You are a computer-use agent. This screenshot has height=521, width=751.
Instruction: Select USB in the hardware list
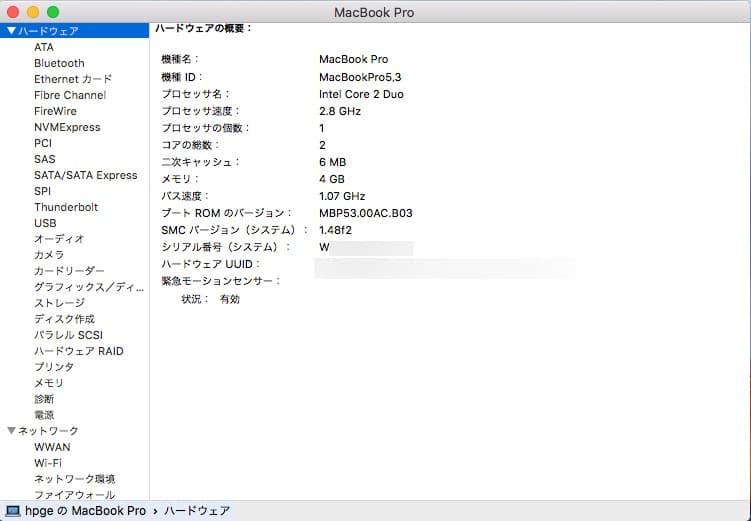(46, 223)
